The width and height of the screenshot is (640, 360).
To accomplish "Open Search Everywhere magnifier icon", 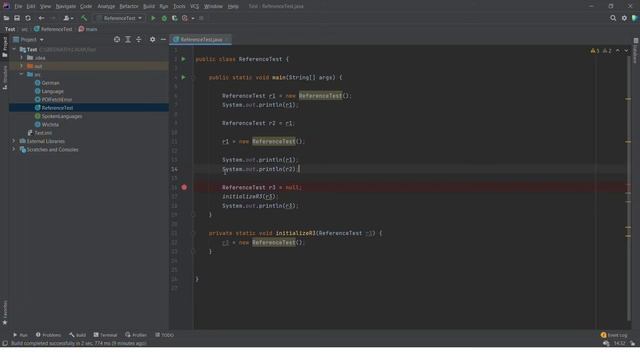I will coord(613,18).
